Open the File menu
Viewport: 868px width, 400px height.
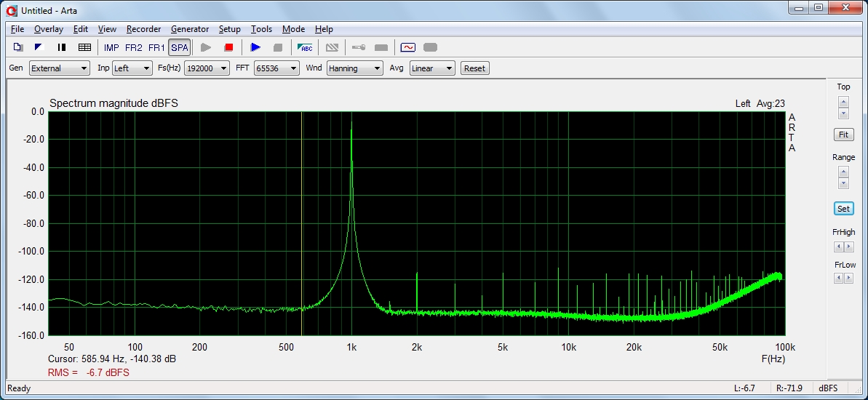click(17, 29)
